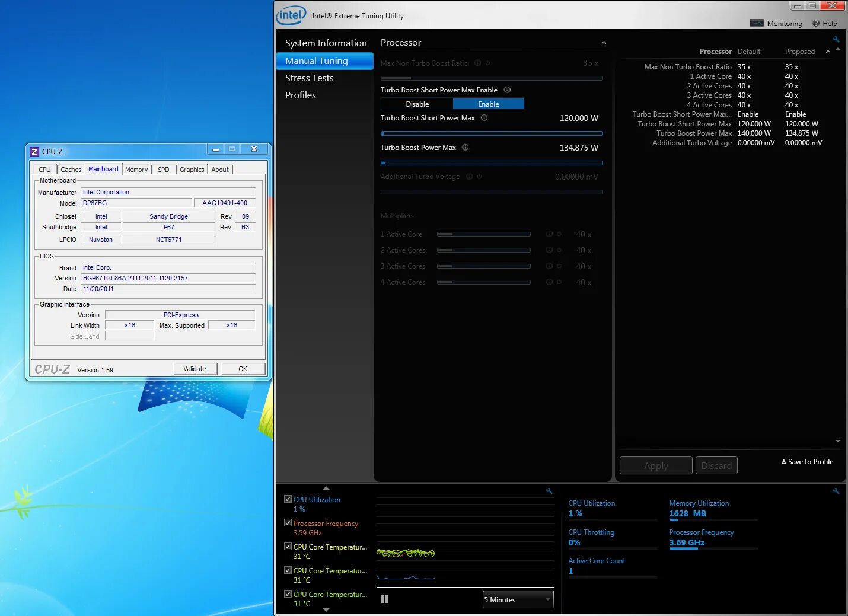Click the proposed panel scroll-down arrow
848x616 pixels.
pyautogui.click(x=838, y=441)
